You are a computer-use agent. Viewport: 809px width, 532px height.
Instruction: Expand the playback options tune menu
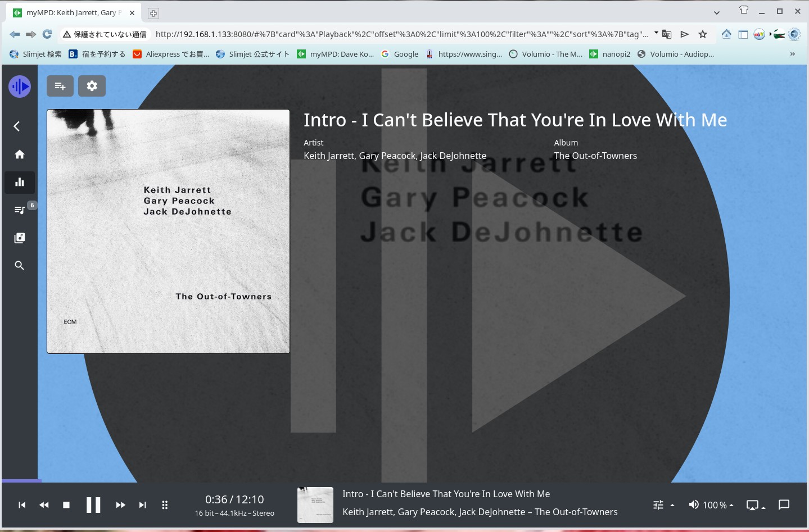click(663, 505)
